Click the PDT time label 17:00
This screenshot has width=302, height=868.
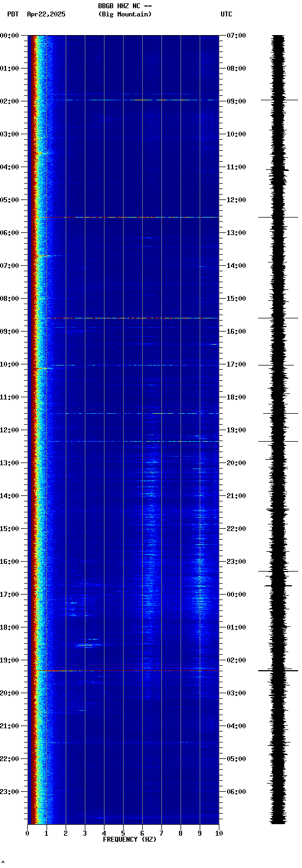pyautogui.click(x=10, y=595)
